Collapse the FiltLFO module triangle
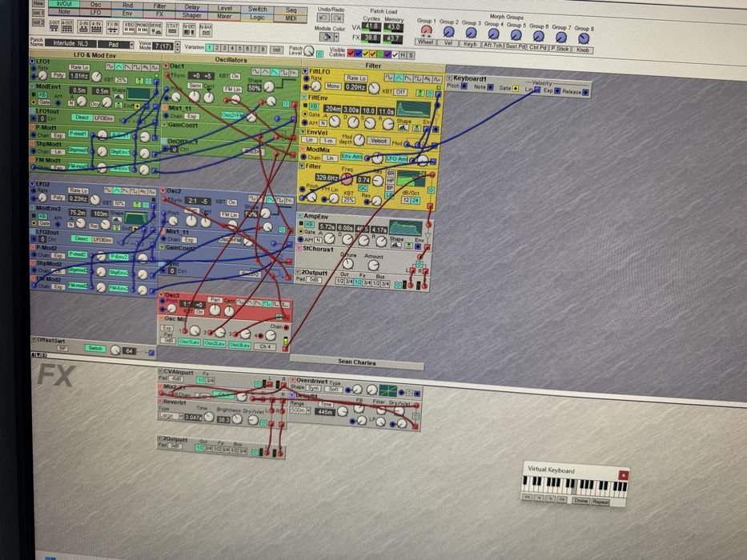747x560 pixels. click(x=305, y=71)
